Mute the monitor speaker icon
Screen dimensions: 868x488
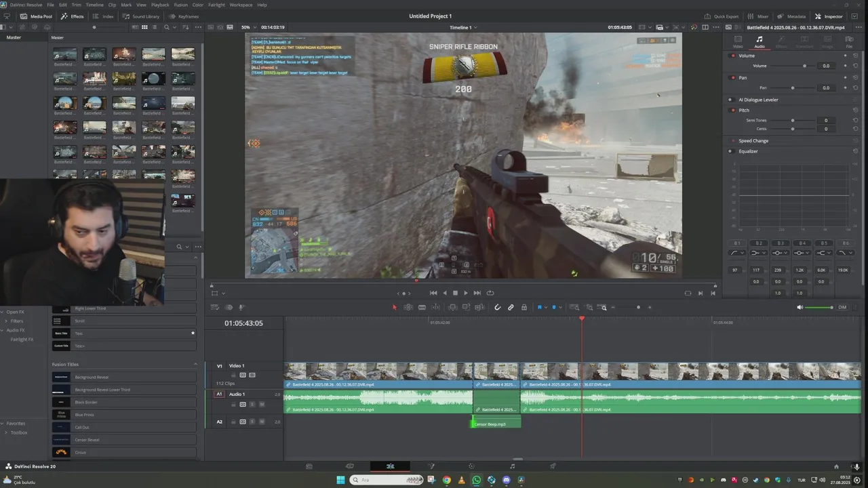[x=800, y=308]
